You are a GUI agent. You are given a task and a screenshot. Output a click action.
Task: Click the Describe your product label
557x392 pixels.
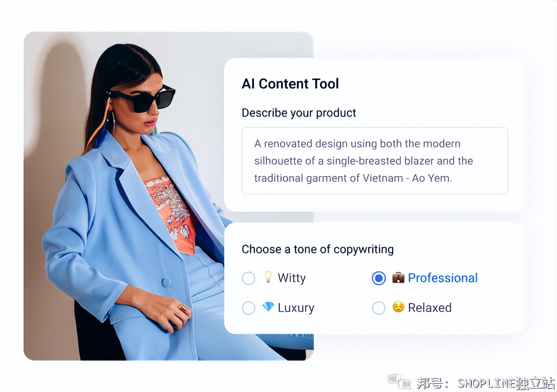[x=299, y=113]
